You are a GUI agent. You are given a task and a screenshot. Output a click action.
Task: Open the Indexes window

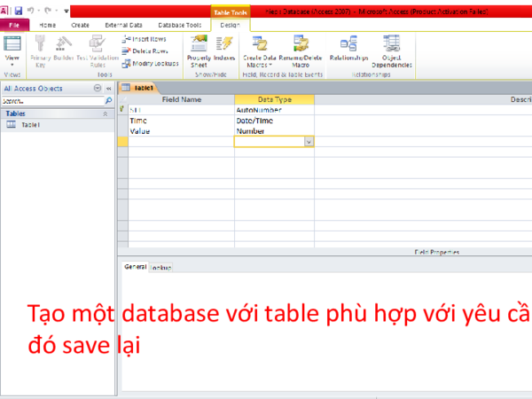[x=224, y=44]
